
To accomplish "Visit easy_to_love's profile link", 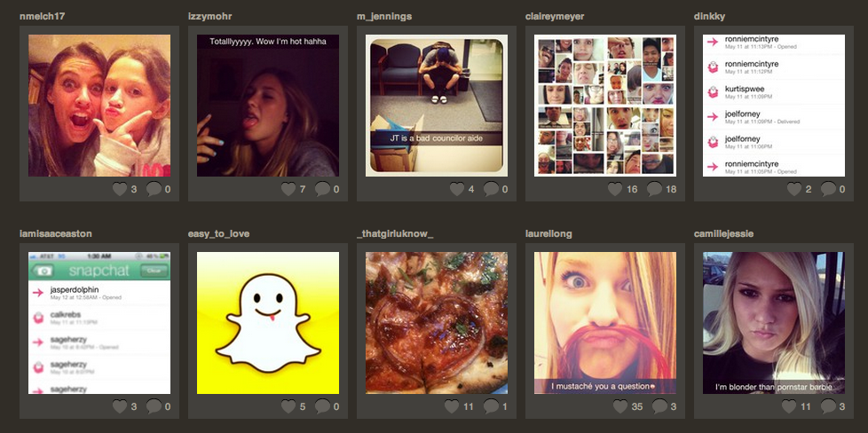I will 218,233.
